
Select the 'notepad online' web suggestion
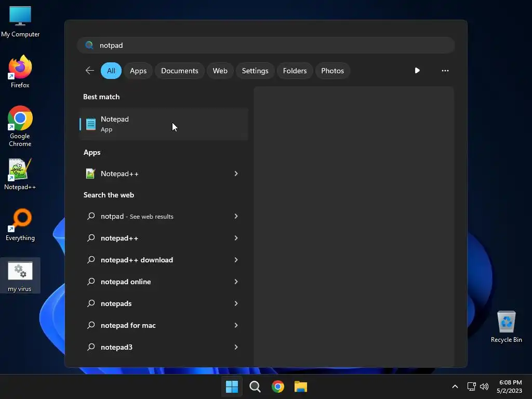pyautogui.click(x=164, y=282)
